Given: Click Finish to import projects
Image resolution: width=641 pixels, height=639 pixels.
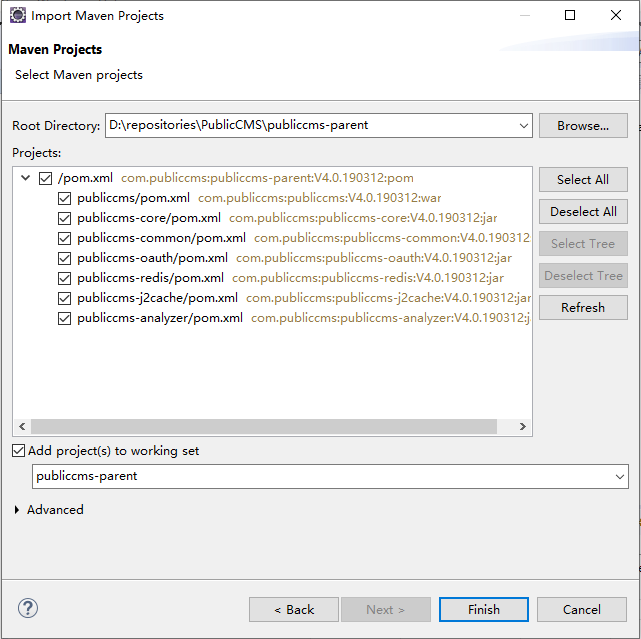Looking at the screenshot, I should (483, 609).
